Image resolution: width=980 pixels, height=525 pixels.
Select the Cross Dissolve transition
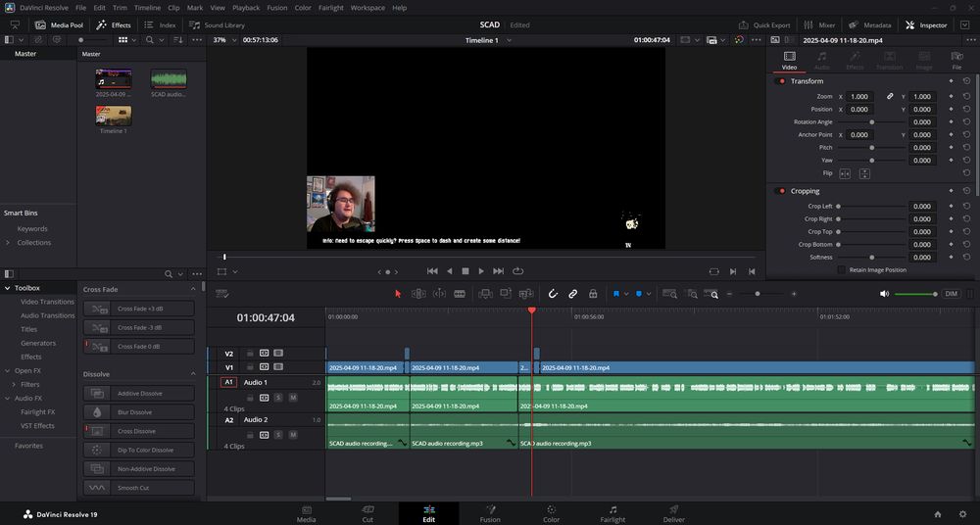[139, 431]
